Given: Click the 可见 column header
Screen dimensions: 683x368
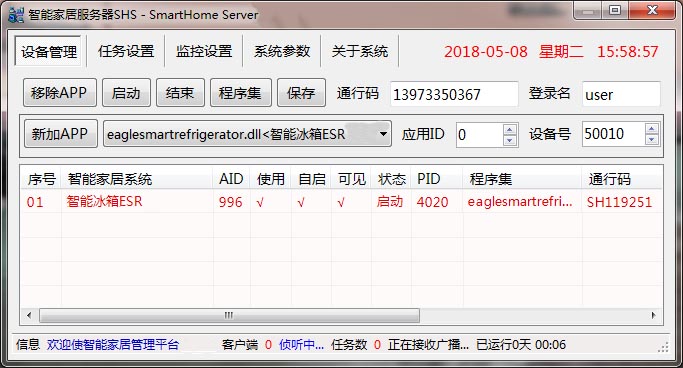Looking at the screenshot, I should point(352,179).
